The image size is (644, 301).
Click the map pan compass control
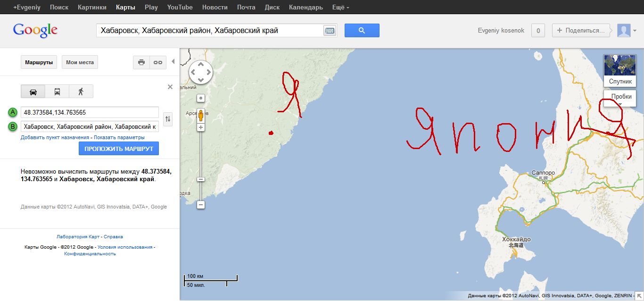tap(201, 72)
